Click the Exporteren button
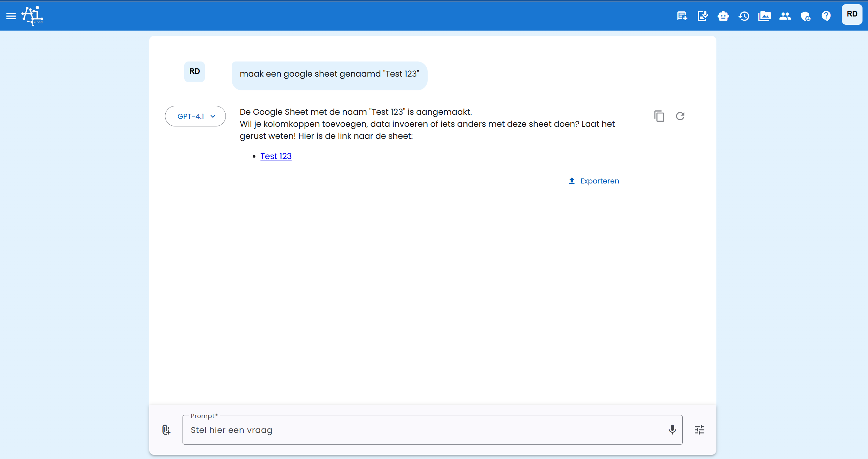The width and height of the screenshot is (868, 459). 594,181
